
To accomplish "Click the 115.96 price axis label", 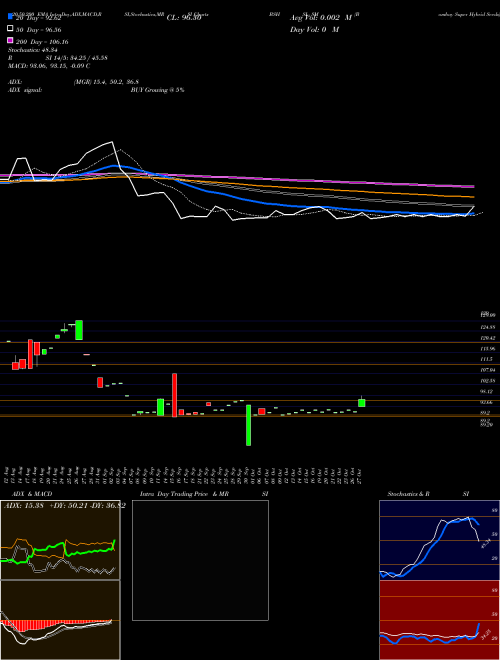I will coord(488,349).
